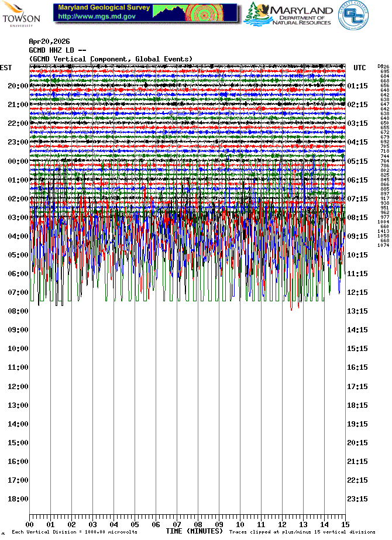
Task: Click the Towson University logo
Action: pyautogui.click(x=22, y=14)
